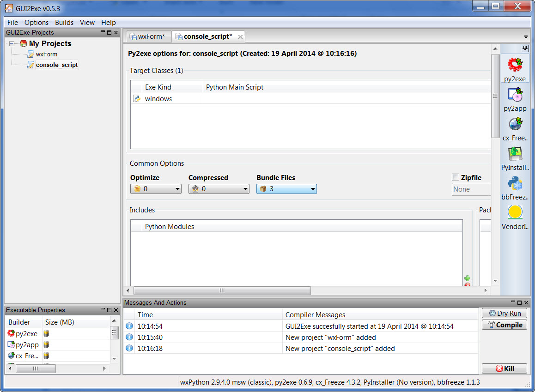Expand the Bundle Files dropdown

click(286, 189)
